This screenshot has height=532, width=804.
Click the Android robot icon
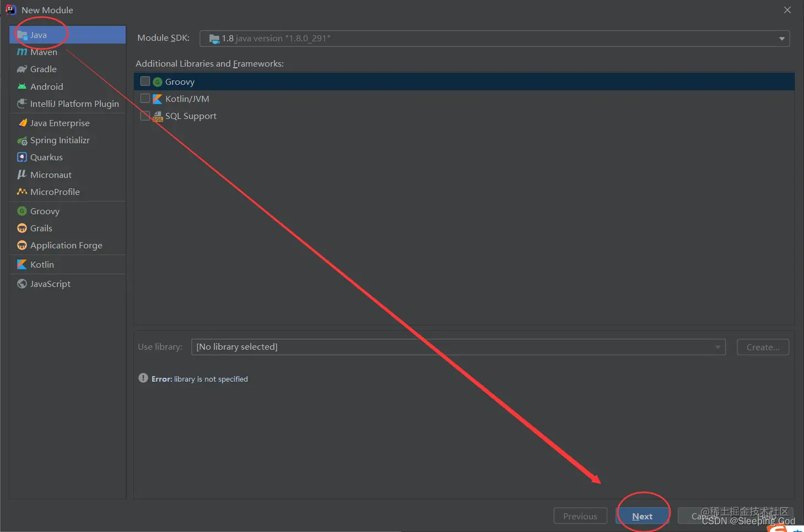[x=22, y=86]
